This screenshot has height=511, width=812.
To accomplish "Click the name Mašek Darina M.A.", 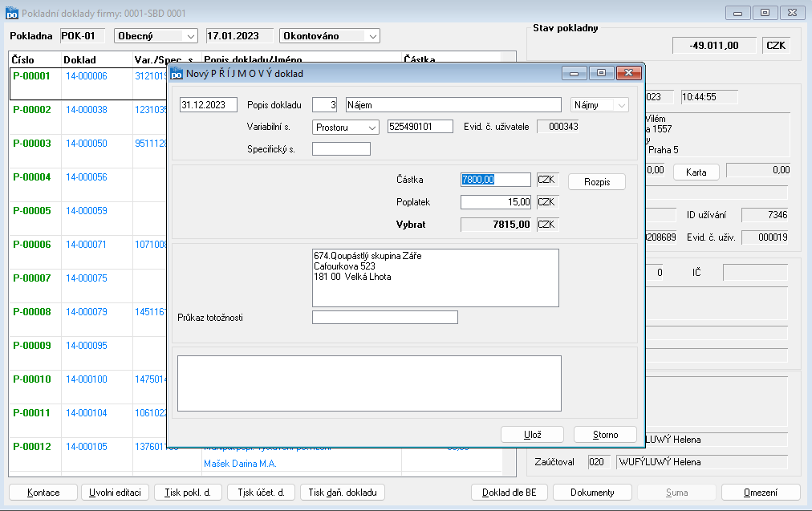I will coord(240,464).
